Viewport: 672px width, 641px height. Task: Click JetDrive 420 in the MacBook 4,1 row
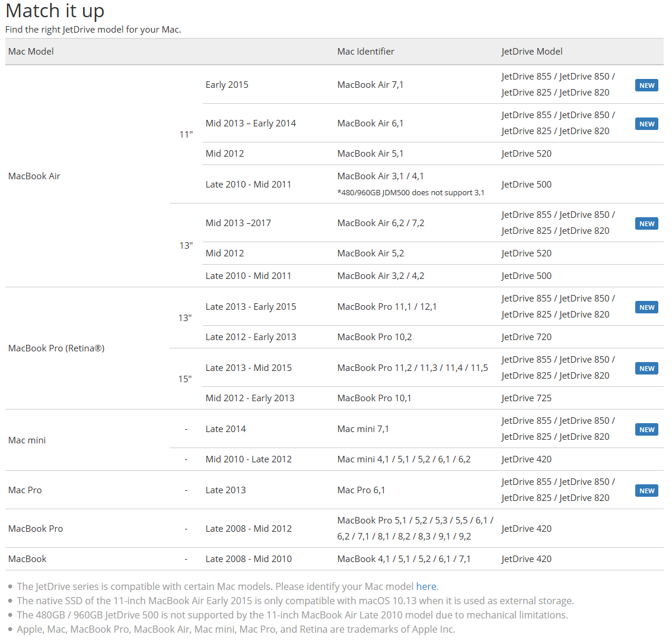pos(527,559)
